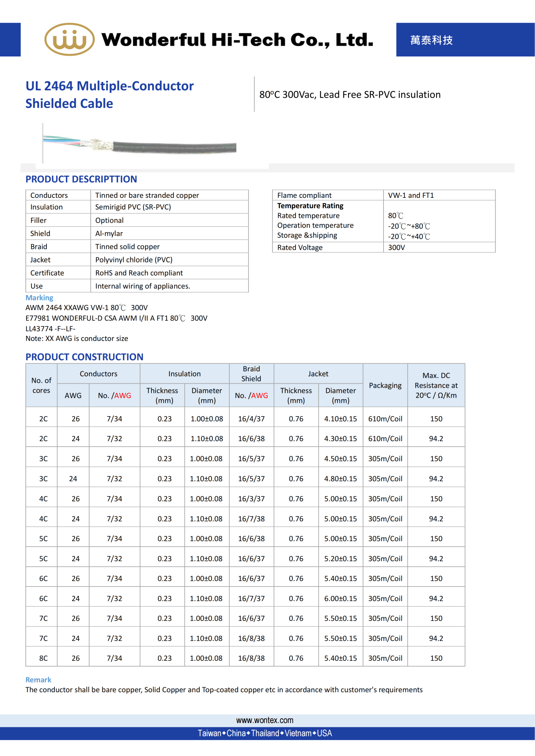Image resolution: width=535 pixels, height=756 pixels.
Task: Select the E77981 WONDERFUL-D CSA marking line
Action: tap(116, 318)
